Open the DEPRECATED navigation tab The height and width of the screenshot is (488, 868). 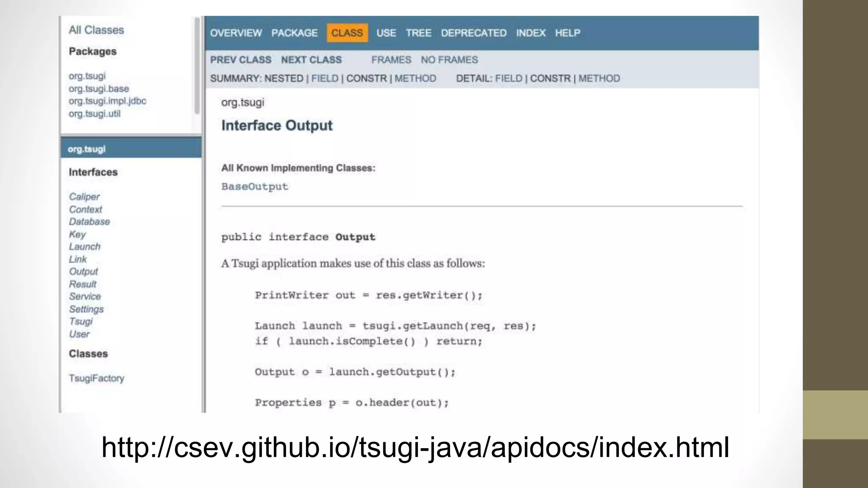pyautogui.click(x=473, y=33)
